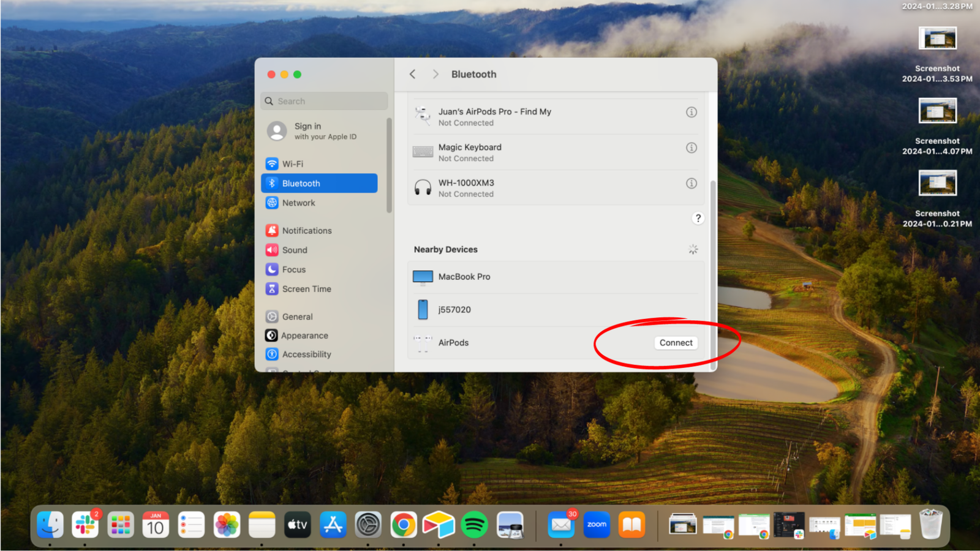Open General settings in sidebar
Viewport: 980px width, 551px height.
point(319,317)
